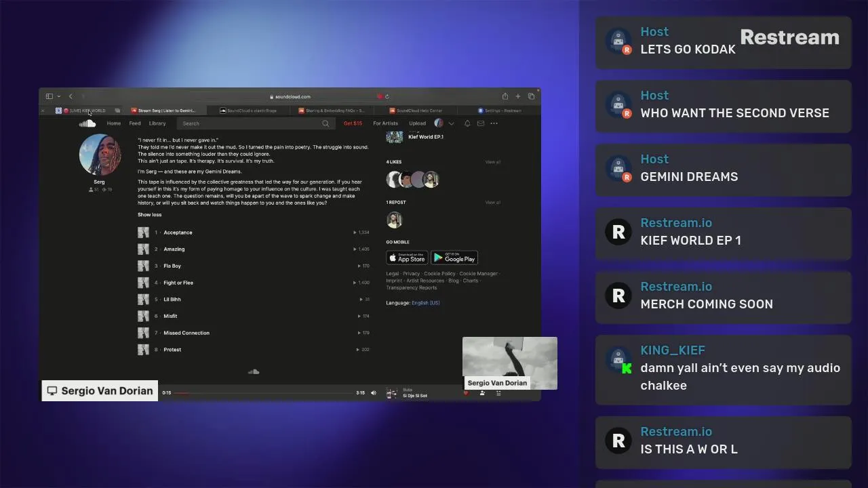Click the first liker avatar under 4 Likes

click(x=394, y=179)
